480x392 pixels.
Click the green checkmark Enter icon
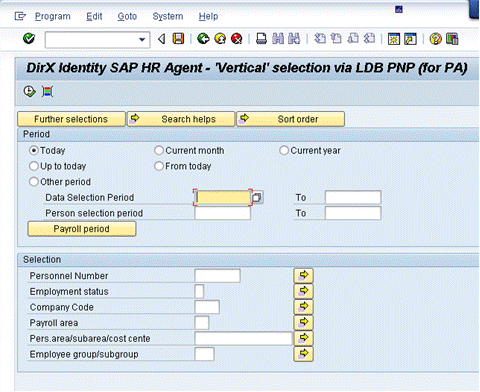[29, 39]
